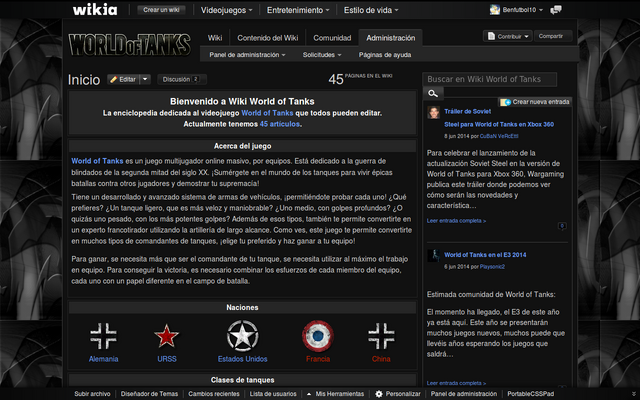Click Subir archivo in bottom toolbar
640x400 pixels.
[92, 394]
